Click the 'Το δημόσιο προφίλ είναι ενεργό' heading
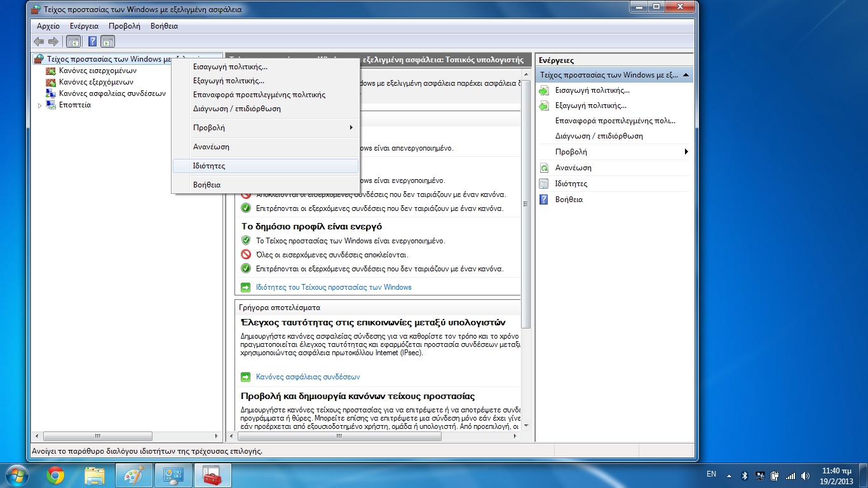Screen dimensions: 868x488 click(x=311, y=226)
